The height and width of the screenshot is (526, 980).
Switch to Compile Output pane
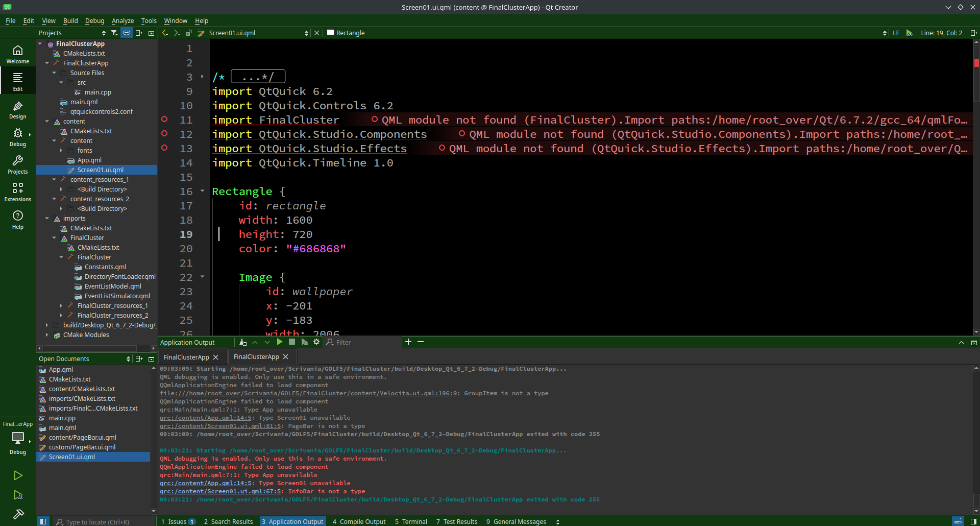[359, 521]
